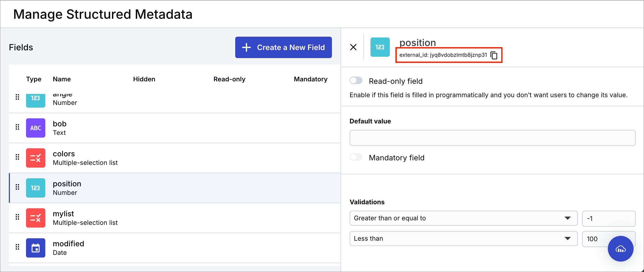This screenshot has height=272, width=644.
Task: Click the bob field Text type icon
Action: [x=35, y=128]
